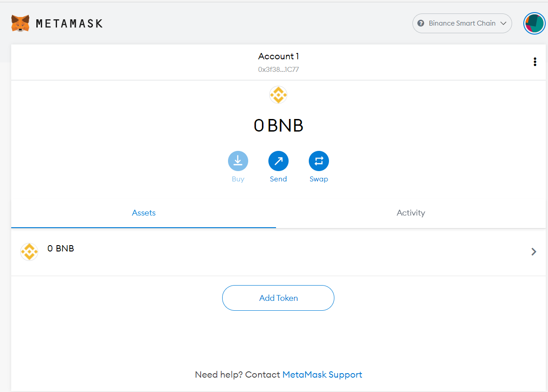The height and width of the screenshot is (392, 548).
Task: Click the METAMASK wordmark text
Action: click(x=69, y=23)
